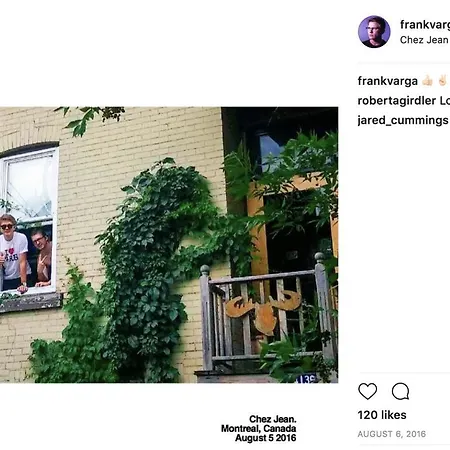Screen dimensions: 450x450
Task: Click the thumbs up emoji in caption
Action: [x=427, y=81]
